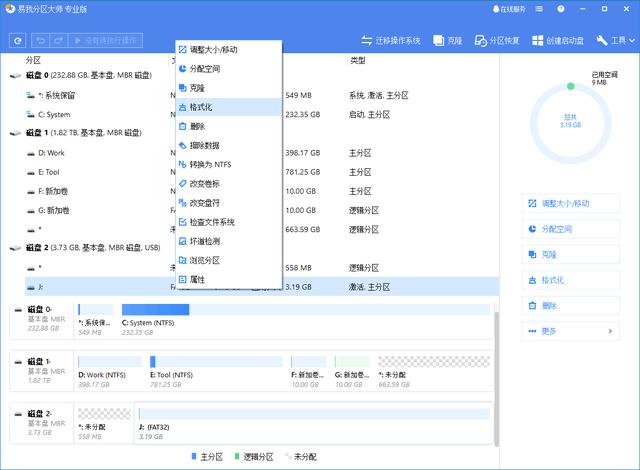Choose Convert to NTFS (转换为 NTFS) menu entry

(x=210, y=164)
